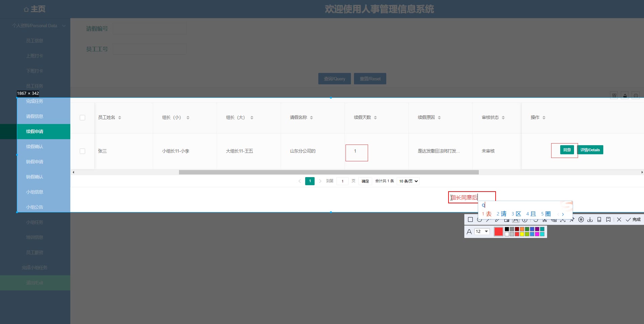The width and height of the screenshot is (644, 324).
Task: Pick the magenta color swatch
Action: point(537,234)
